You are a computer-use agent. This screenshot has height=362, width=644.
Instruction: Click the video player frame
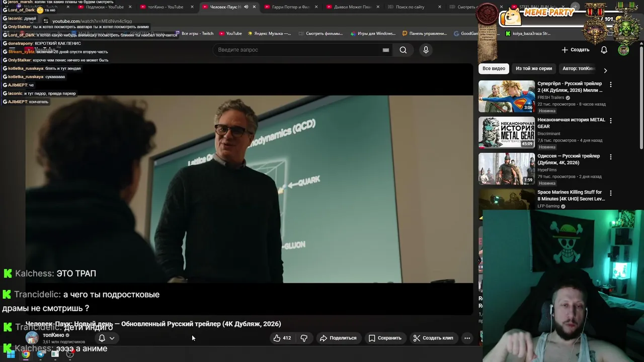pos(249,189)
